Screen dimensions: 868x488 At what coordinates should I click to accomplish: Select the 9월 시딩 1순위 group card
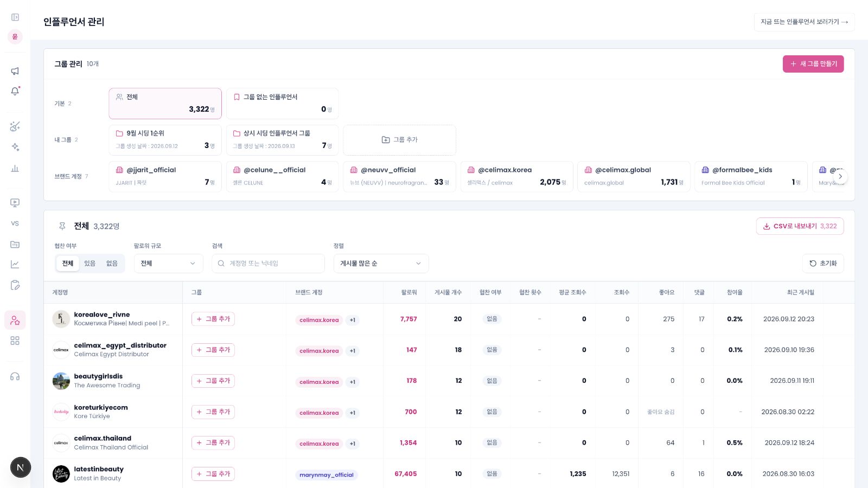click(x=165, y=140)
